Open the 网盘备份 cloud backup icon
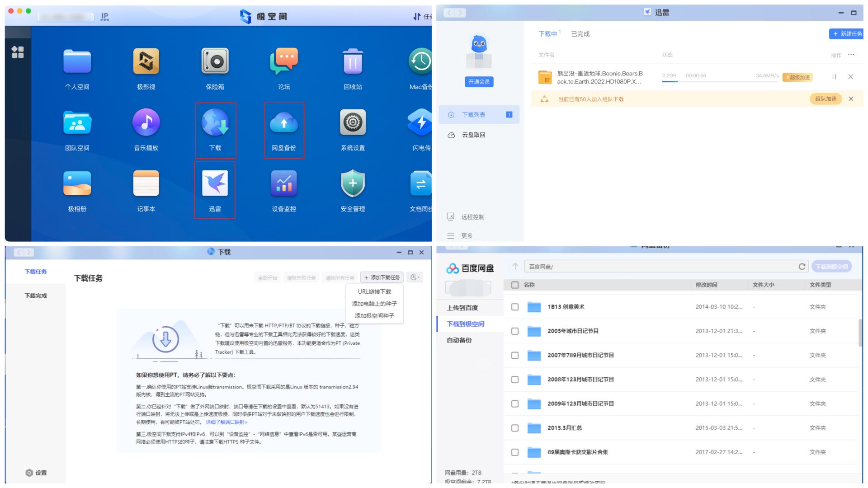 pyautogui.click(x=284, y=123)
